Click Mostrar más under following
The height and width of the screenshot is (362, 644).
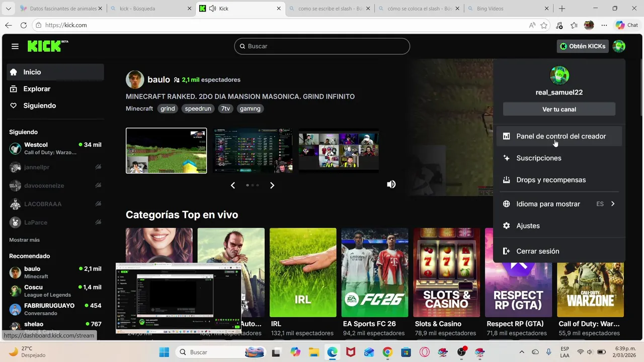point(24,240)
